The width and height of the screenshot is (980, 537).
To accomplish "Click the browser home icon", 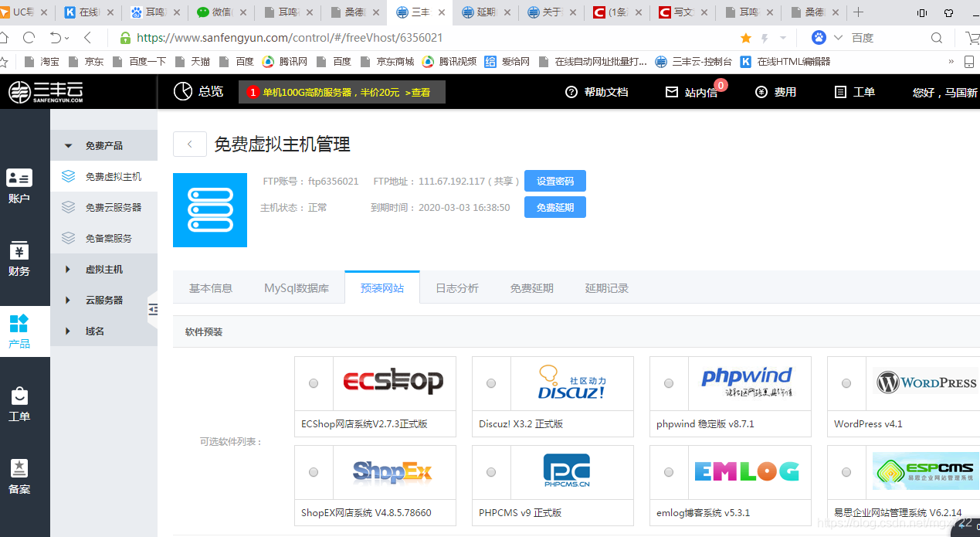I will click(x=4, y=38).
